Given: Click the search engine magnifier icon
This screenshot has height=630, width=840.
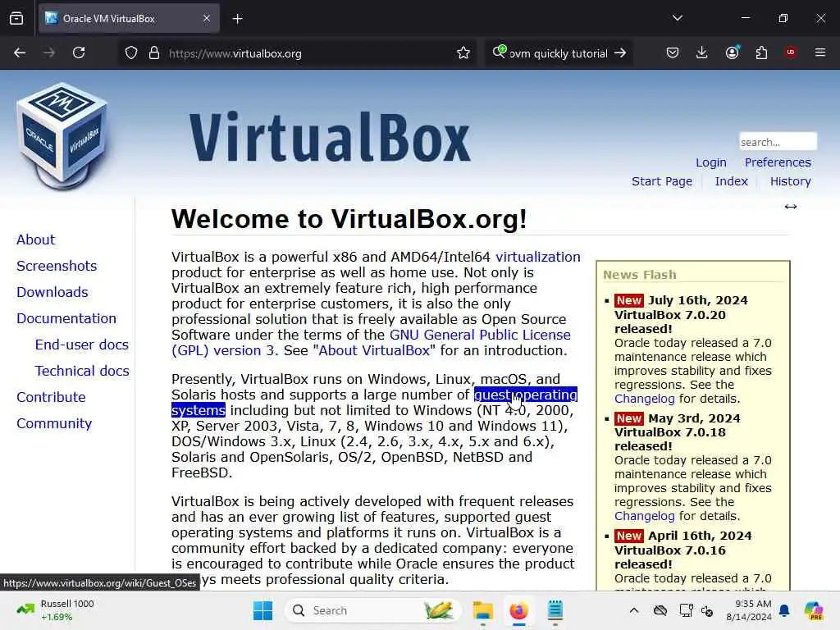Looking at the screenshot, I should click(499, 52).
